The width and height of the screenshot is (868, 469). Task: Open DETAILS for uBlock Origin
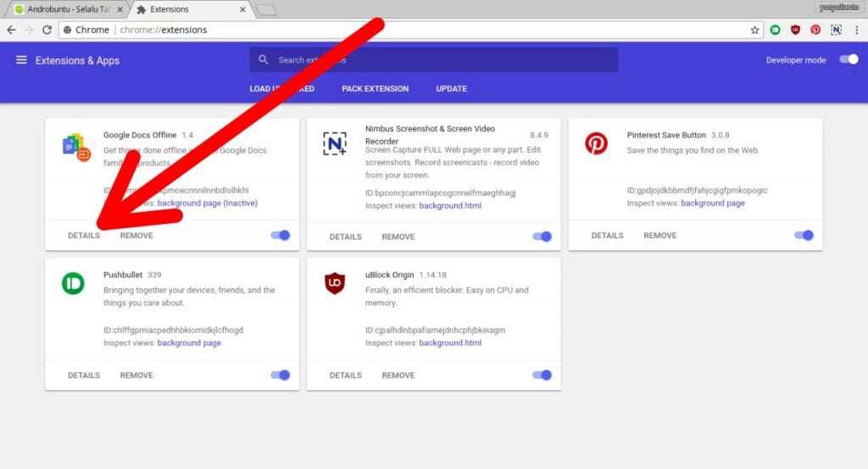(346, 375)
